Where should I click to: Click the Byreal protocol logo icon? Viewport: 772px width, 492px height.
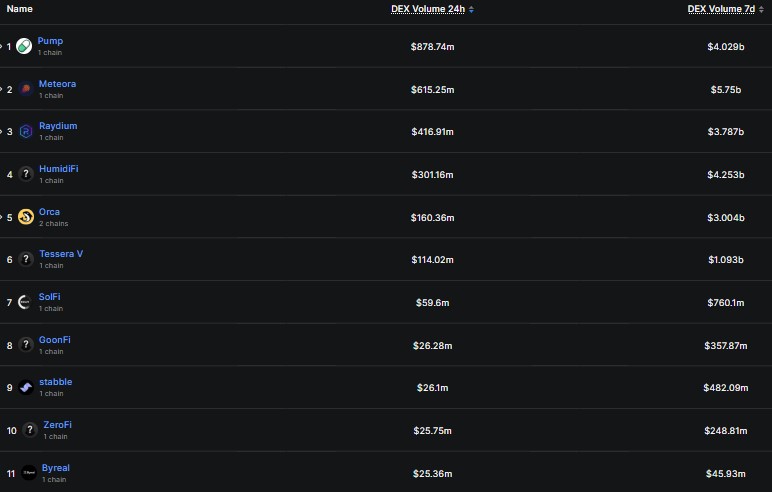point(29,473)
